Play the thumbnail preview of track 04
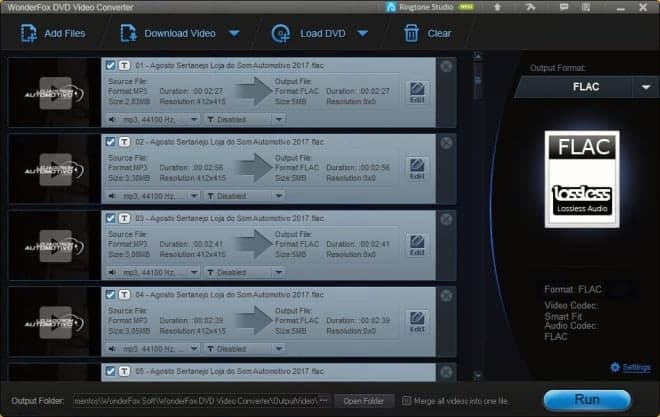Viewport: 660px width, 417px height. point(55,322)
